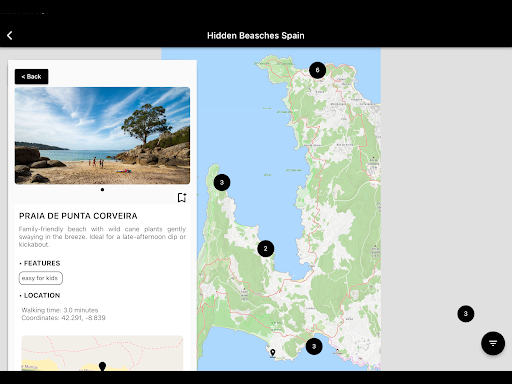The image size is (512, 384).
Task: Select the map cluster marker labeled 6
Action: tap(317, 70)
